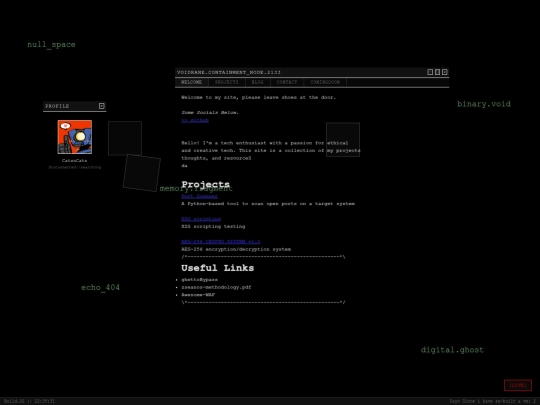Click the binary.void floating label
540x405 pixels.
484,104
